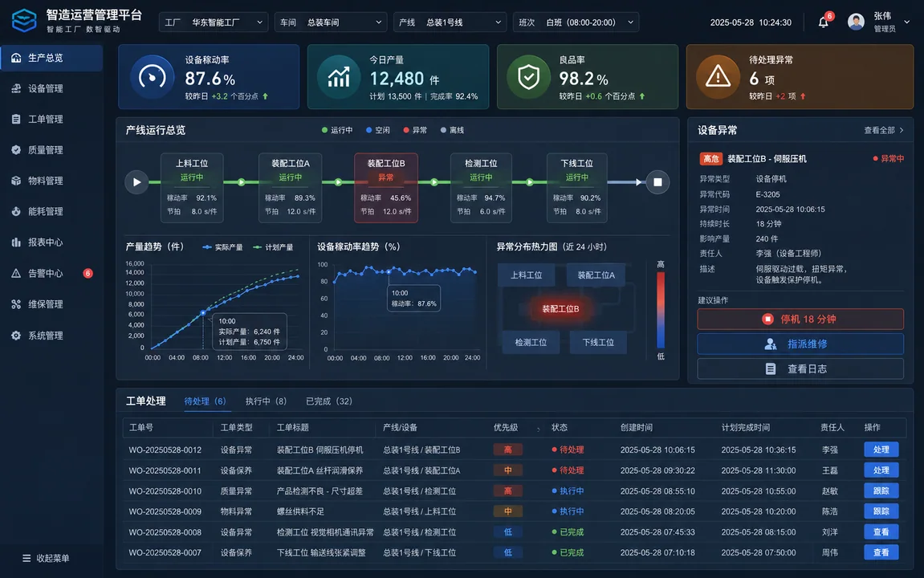Image resolution: width=924 pixels, height=578 pixels.
Task: Click work order number WO-20250528-0012
Action: coord(165,450)
